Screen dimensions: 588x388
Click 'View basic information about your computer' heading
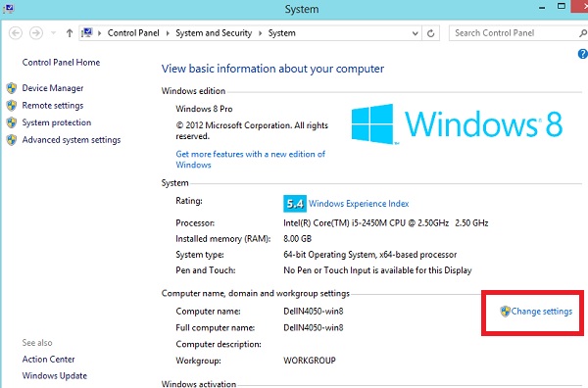click(272, 69)
